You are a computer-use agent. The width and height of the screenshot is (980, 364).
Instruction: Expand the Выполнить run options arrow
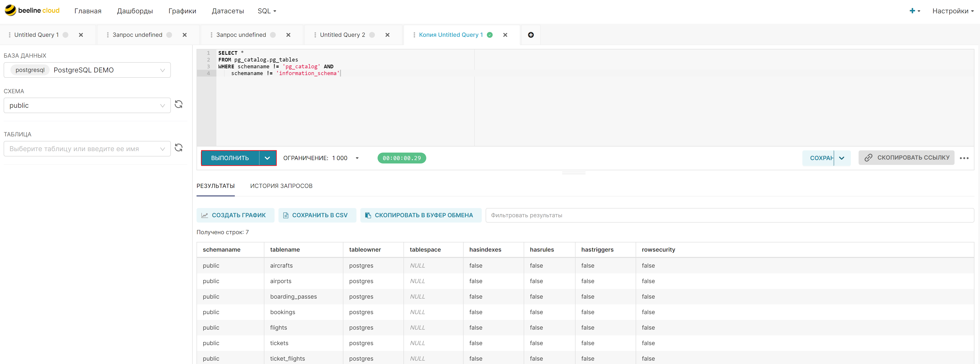[x=268, y=158]
